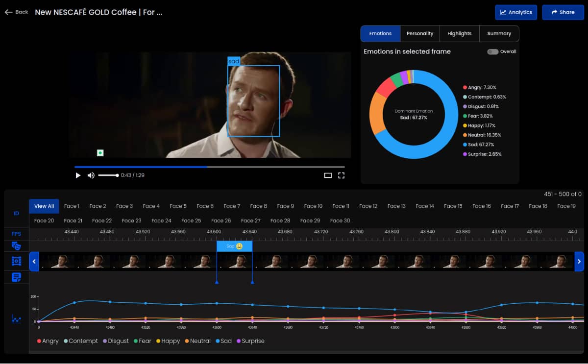
Task: Open the Analytics page
Action: click(515, 12)
